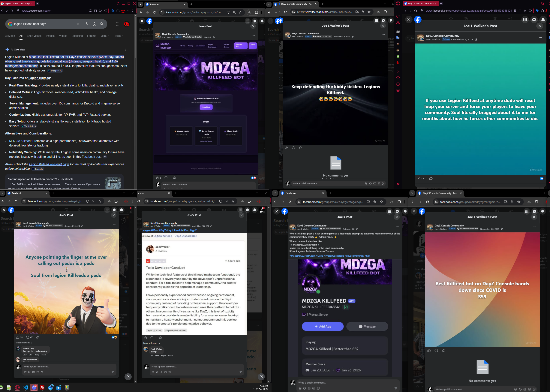Open the Tools dropdown in Google search
Viewport: 550px width, 392px height.
(x=119, y=36)
